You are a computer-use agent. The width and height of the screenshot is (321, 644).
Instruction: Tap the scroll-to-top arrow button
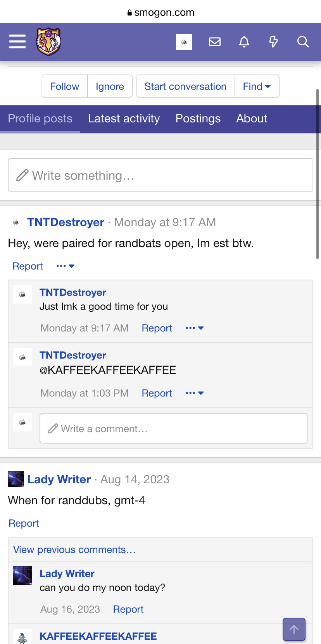[x=294, y=629]
